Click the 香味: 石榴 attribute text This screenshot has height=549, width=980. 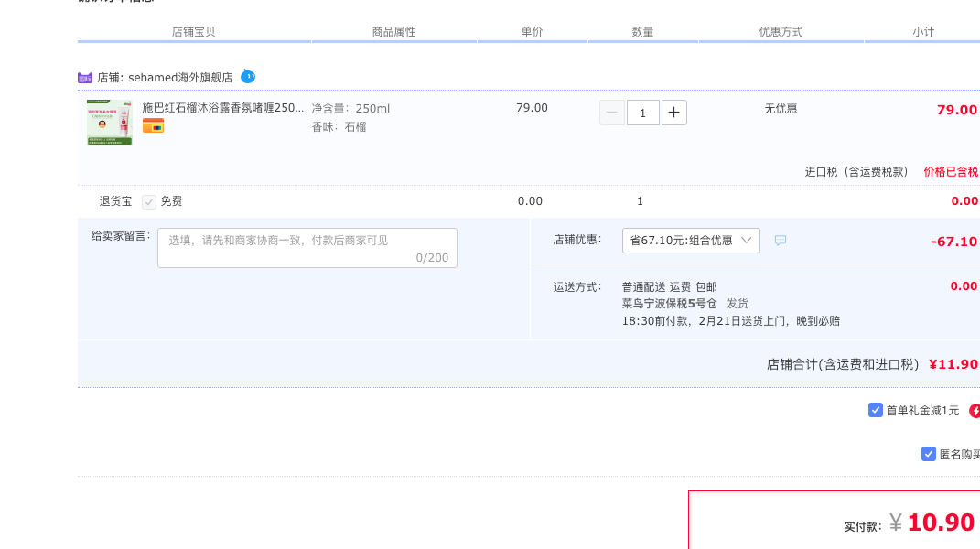click(x=339, y=127)
